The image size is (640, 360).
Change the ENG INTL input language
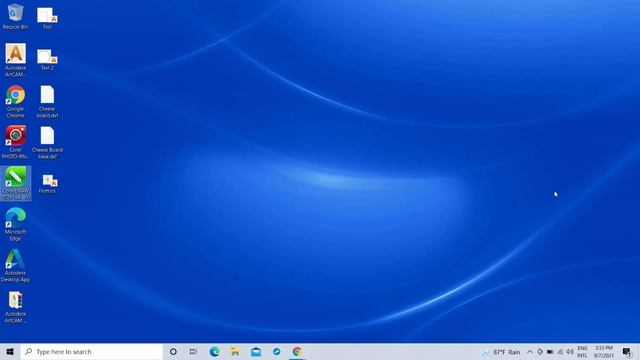pyautogui.click(x=582, y=352)
